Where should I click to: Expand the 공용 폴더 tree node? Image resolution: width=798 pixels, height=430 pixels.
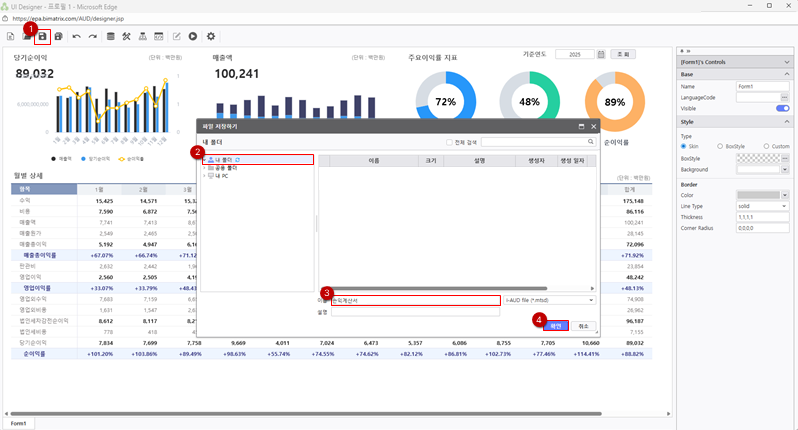pos(203,167)
